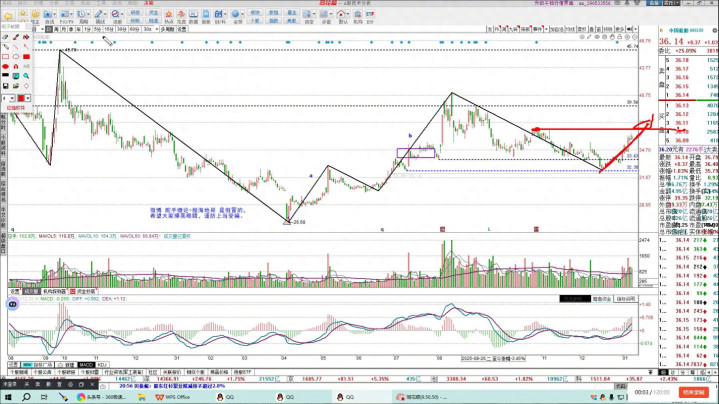Click the 更多 button above chart

point(620,29)
